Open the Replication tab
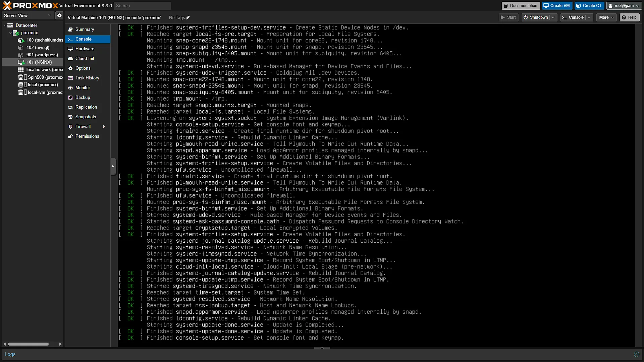This screenshot has width=644, height=362. click(88, 107)
